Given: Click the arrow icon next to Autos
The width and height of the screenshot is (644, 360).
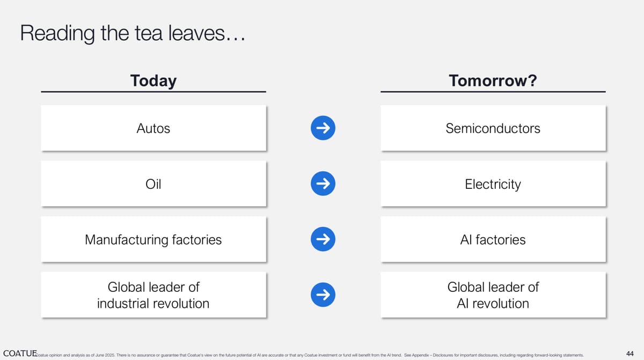Looking at the screenshot, I should (x=323, y=128).
